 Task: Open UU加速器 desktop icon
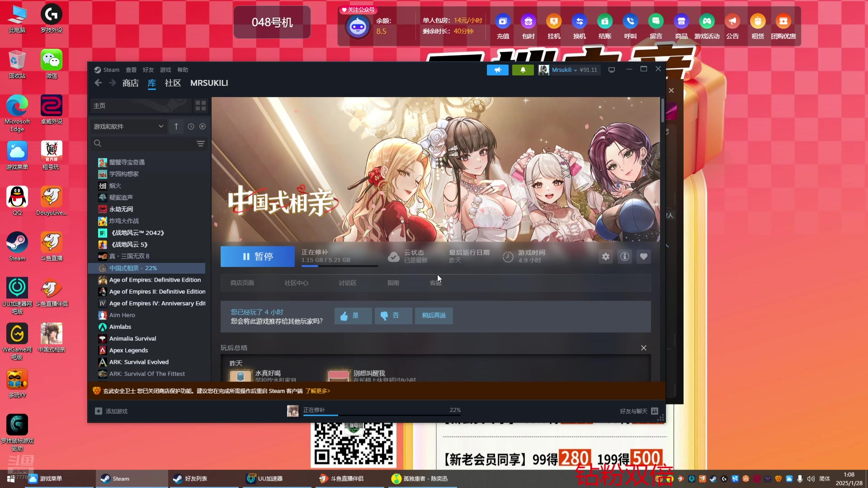[x=17, y=296]
